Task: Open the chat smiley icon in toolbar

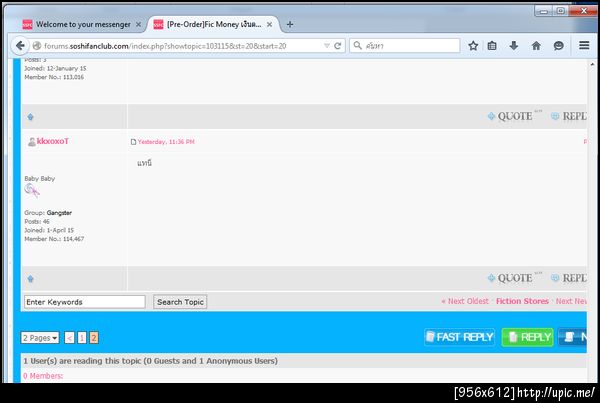Action: tap(559, 46)
